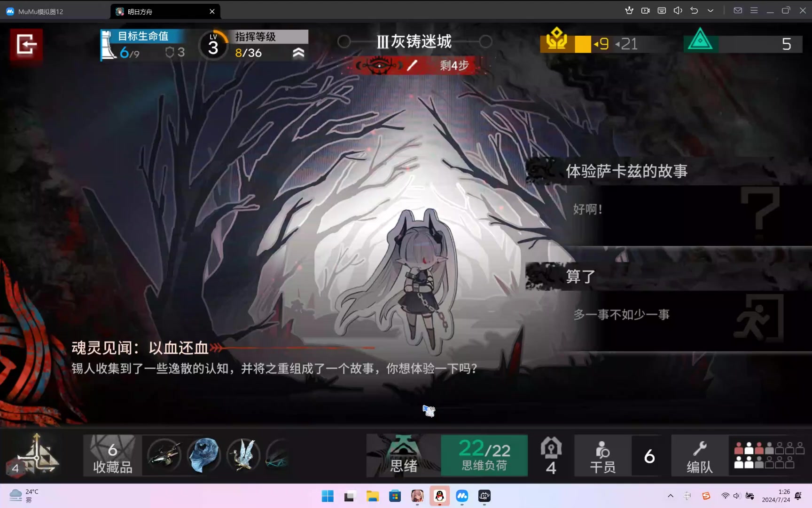Select 多一事不如少一事 choice description
This screenshot has height=508, width=812.
click(621, 314)
